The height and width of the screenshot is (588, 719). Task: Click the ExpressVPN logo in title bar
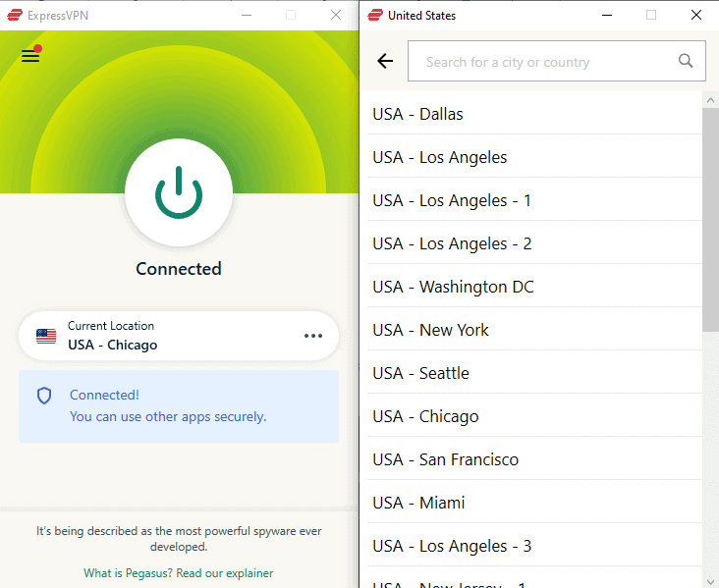tap(15, 15)
